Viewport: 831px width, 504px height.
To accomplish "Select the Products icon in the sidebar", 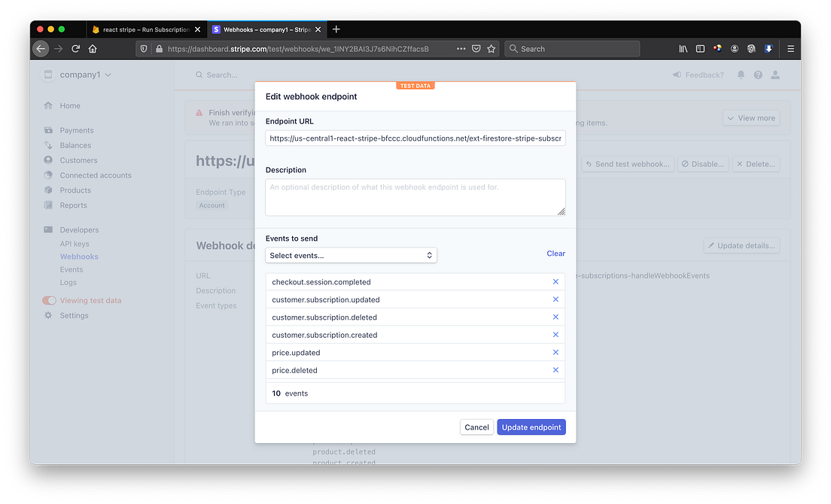I will 49,190.
